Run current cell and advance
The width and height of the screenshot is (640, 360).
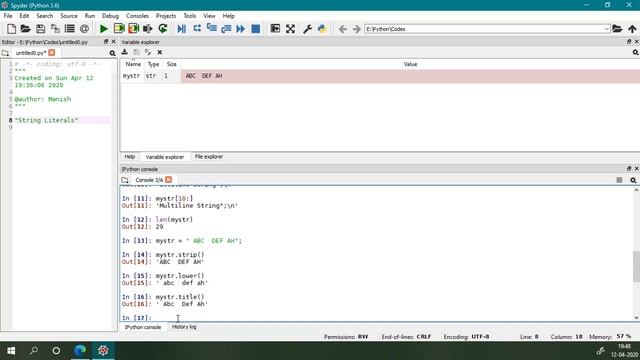(x=133, y=29)
